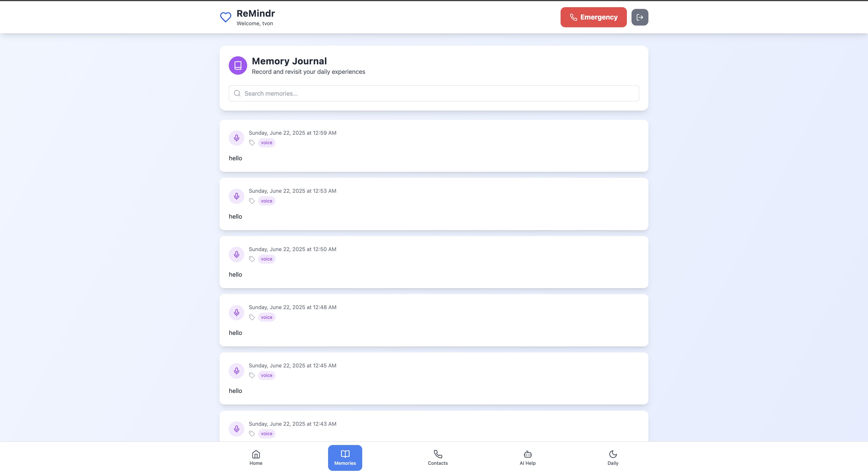Click tag icon on 12:45 AM entry
The image size is (868, 474).
(x=252, y=375)
